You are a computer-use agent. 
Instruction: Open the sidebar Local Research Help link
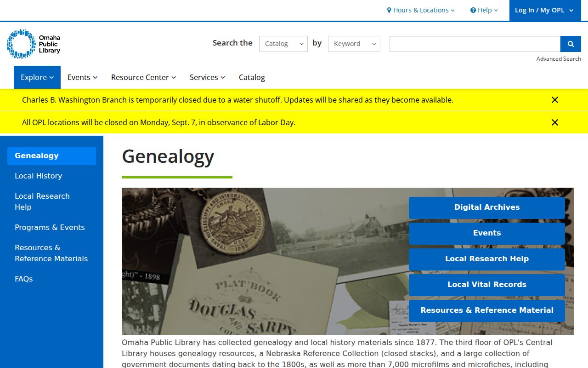pyautogui.click(x=51, y=201)
